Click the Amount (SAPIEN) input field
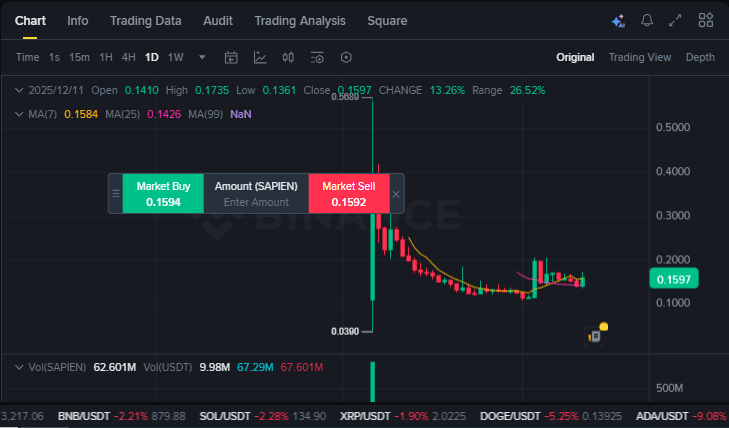Viewport: 729px width, 428px height. pyautogui.click(x=256, y=194)
